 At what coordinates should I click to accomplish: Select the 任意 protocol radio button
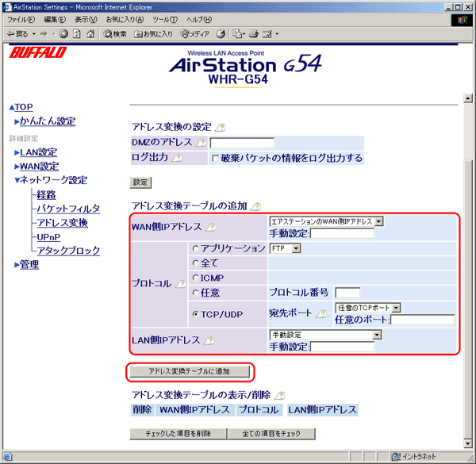click(x=195, y=293)
